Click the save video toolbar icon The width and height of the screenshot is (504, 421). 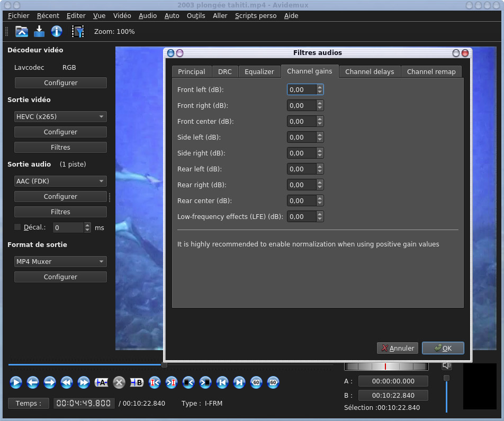click(39, 31)
